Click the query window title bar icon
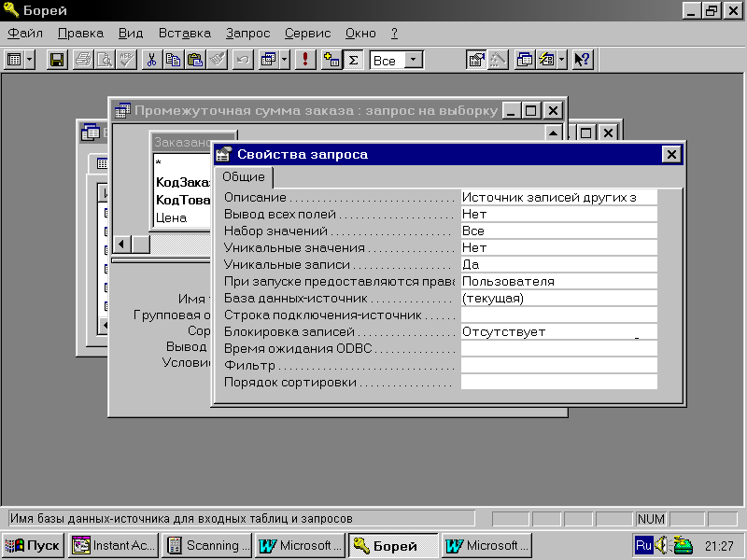This screenshot has width=747, height=560. [x=122, y=110]
